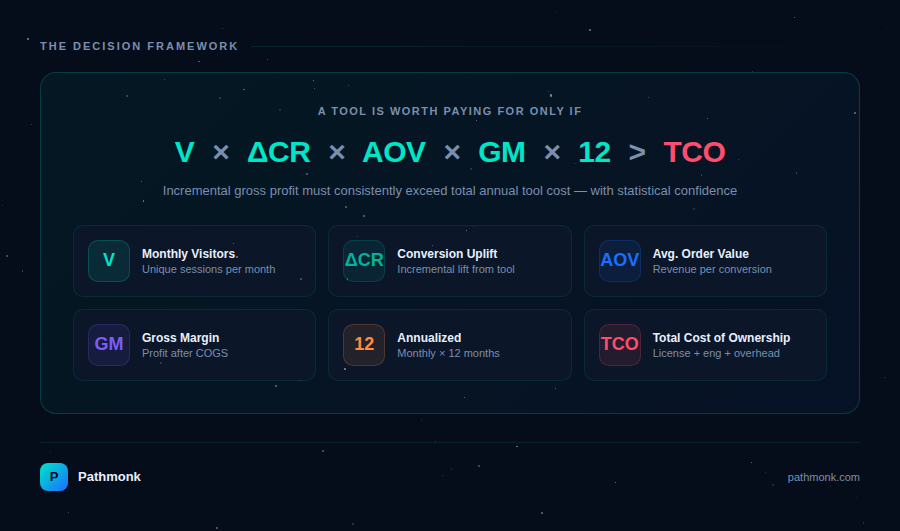
Task: Click the AOV term in the formula
Action: click(394, 153)
